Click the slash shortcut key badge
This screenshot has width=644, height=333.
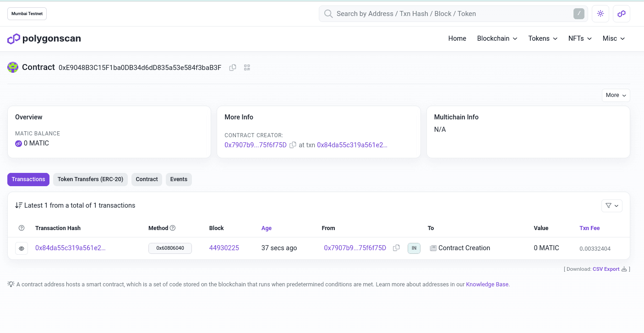click(579, 14)
